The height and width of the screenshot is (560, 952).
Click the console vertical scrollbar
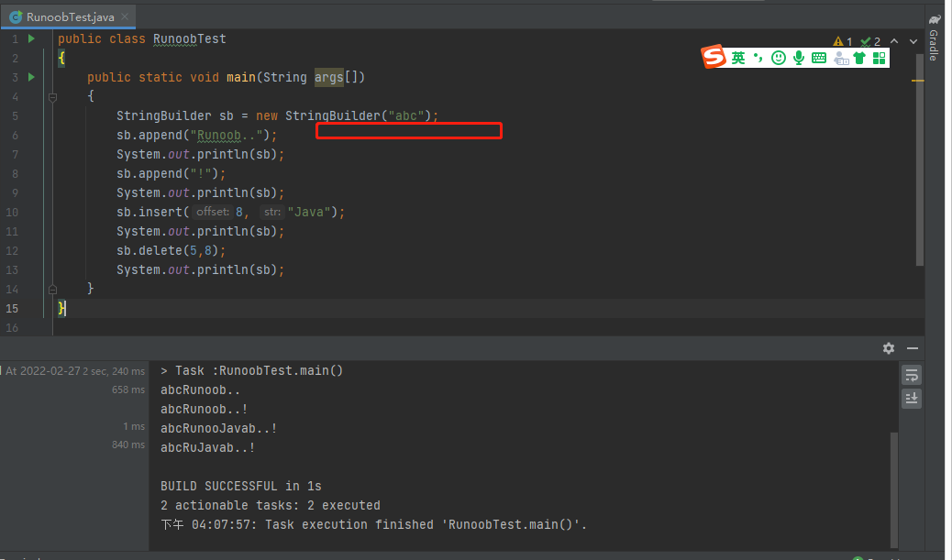(893, 489)
